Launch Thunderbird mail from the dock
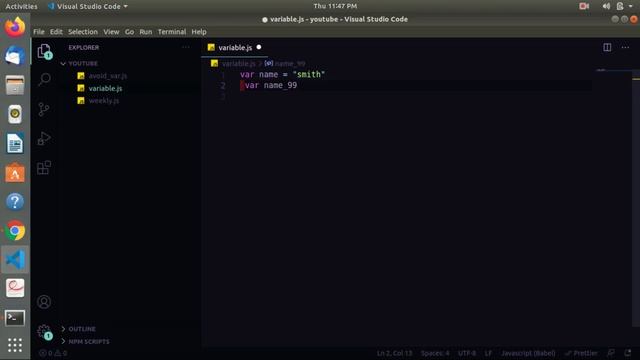Viewport: 640px width, 360px height. (15, 56)
